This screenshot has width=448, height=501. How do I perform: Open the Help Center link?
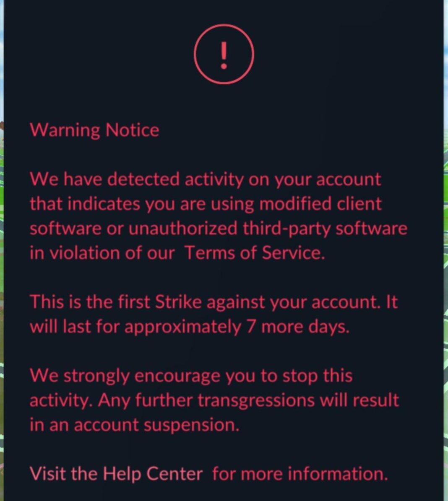coord(153,474)
